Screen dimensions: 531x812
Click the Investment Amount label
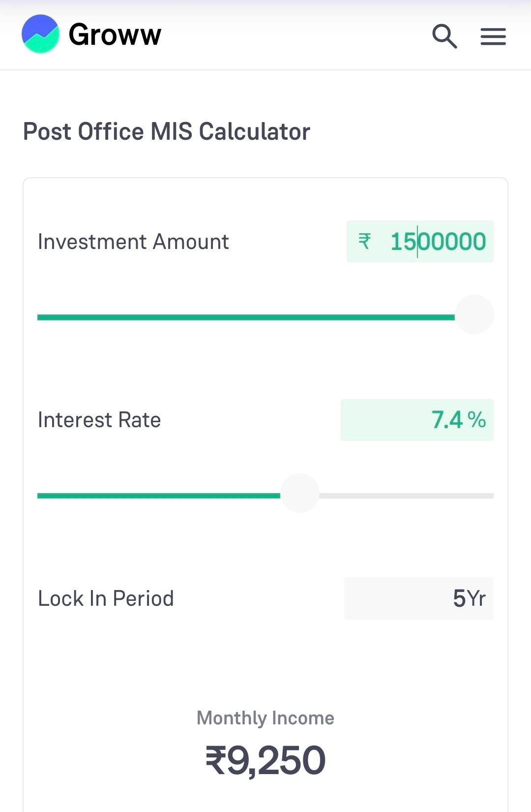133,242
